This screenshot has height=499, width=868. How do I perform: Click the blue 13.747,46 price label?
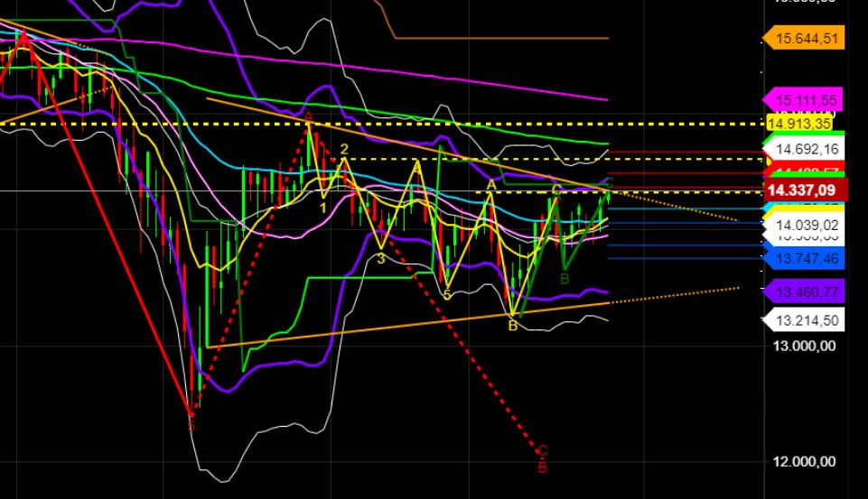tap(804, 258)
